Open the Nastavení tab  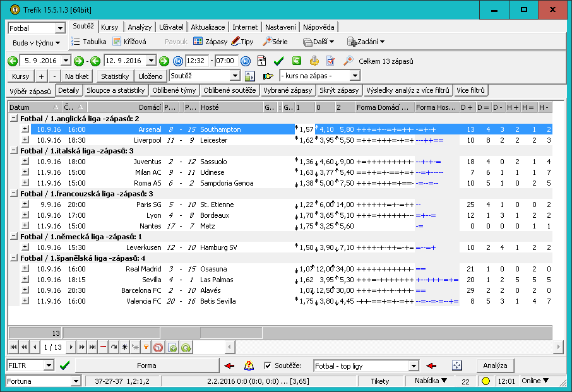tap(280, 27)
